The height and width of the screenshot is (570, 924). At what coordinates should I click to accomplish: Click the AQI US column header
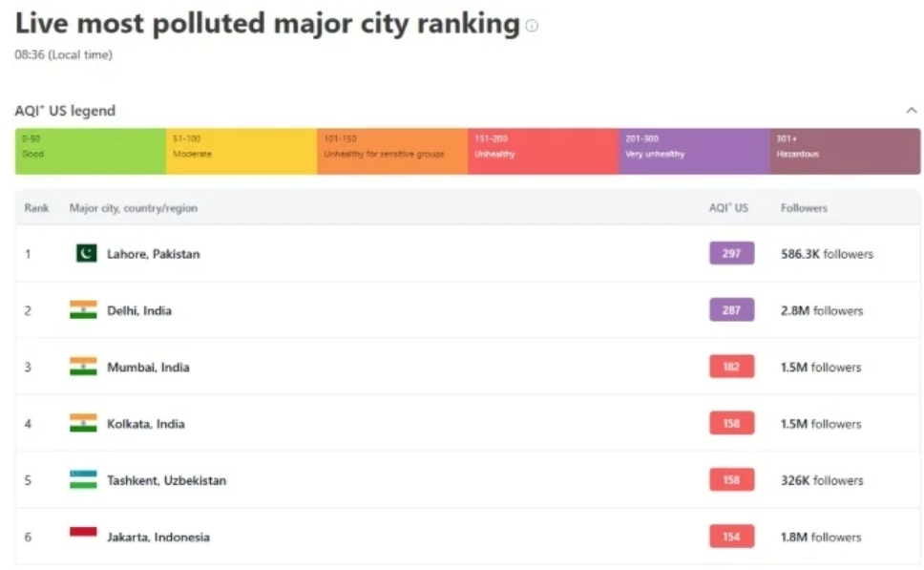click(x=728, y=208)
